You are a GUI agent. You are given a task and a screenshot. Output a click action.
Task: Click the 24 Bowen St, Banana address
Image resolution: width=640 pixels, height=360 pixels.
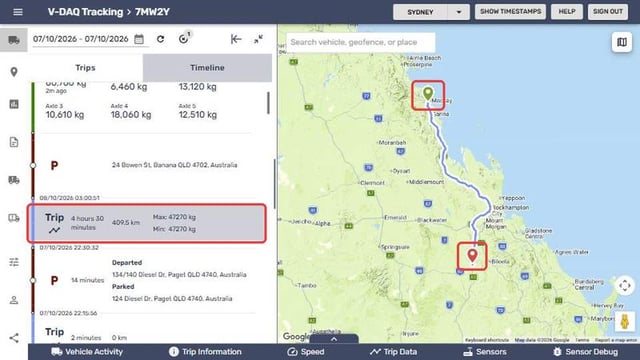click(x=175, y=165)
